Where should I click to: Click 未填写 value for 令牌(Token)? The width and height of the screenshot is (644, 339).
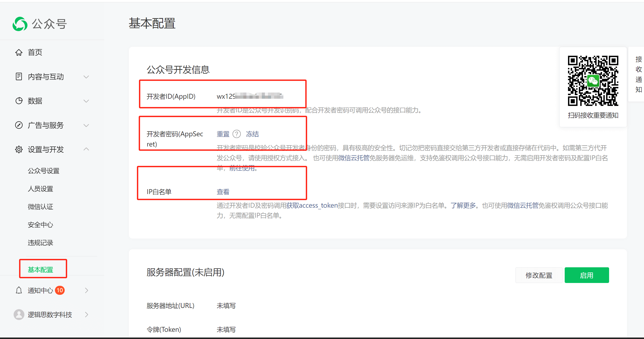pos(226,329)
